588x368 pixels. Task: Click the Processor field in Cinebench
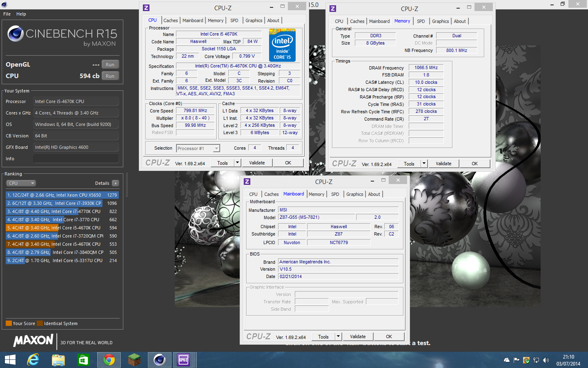(76, 101)
